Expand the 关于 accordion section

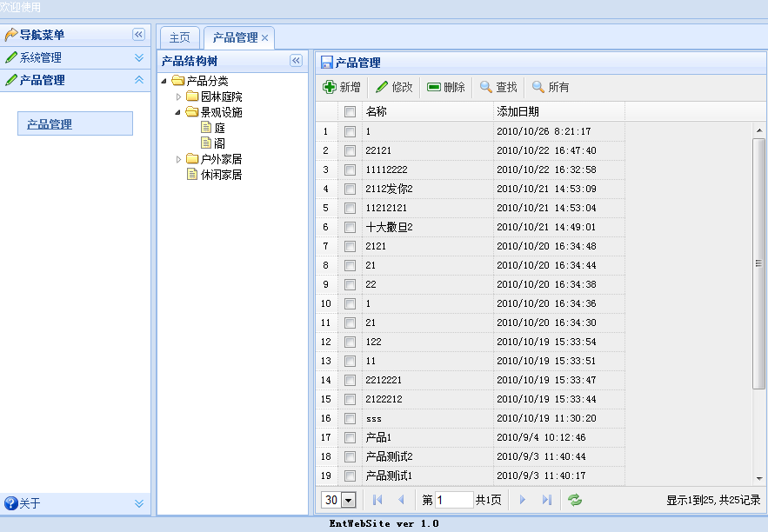click(139, 503)
